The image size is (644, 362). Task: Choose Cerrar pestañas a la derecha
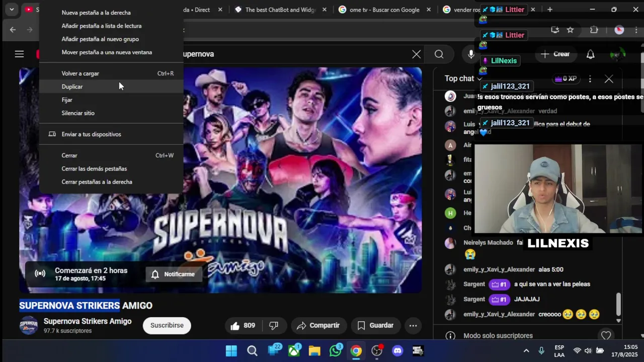pos(111,182)
